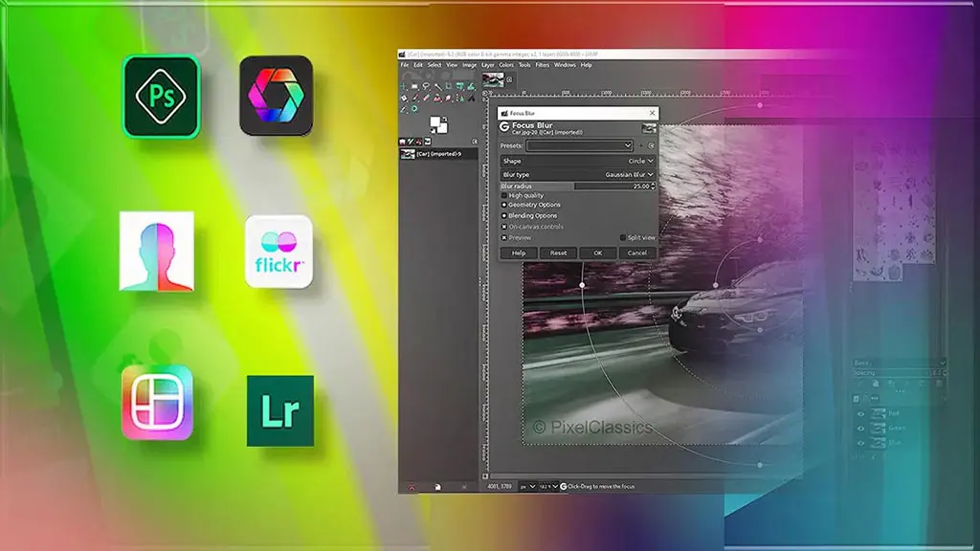The height and width of the screenshot is (551, 980).
Task: Expand the Geometry Options section
Action: pos(530,205)
